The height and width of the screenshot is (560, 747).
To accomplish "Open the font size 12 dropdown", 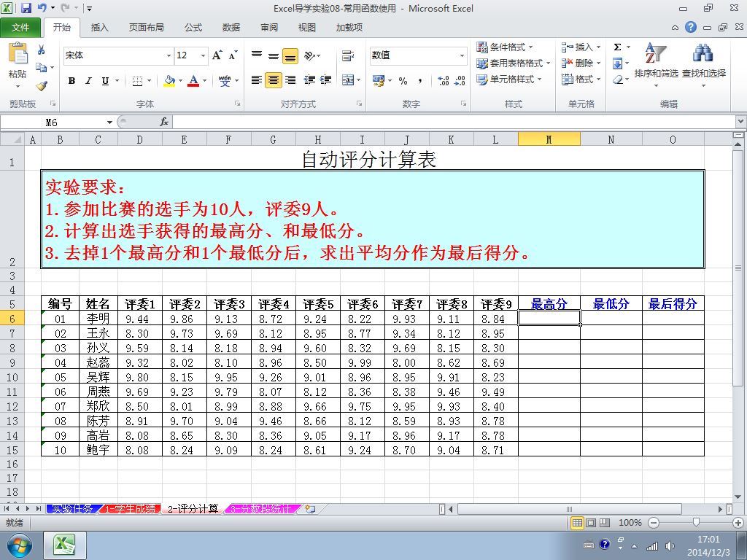I will pos(204,55).
